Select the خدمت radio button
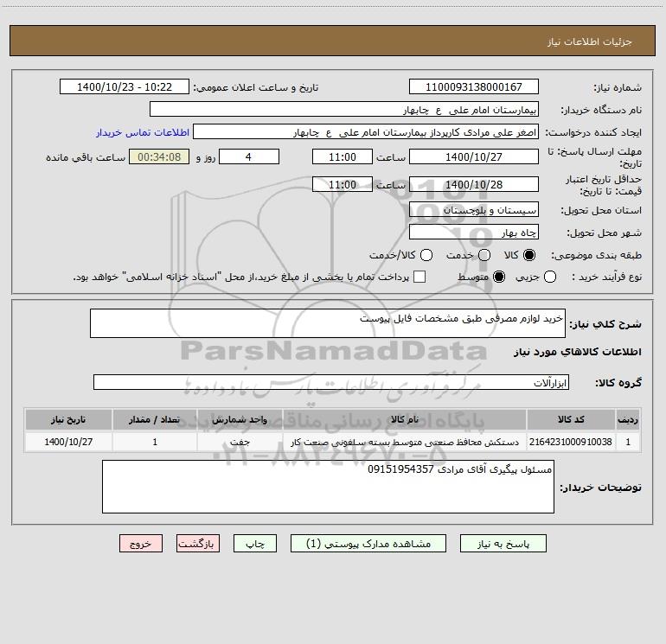The height and width of the screenshot is (644, 666). [x=484, y=255]
